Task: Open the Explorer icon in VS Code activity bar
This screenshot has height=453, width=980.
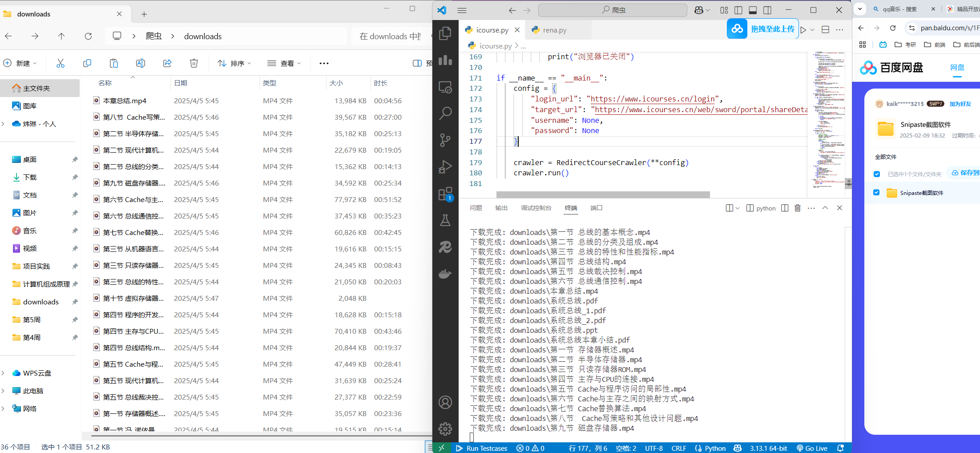Action: 445,33
